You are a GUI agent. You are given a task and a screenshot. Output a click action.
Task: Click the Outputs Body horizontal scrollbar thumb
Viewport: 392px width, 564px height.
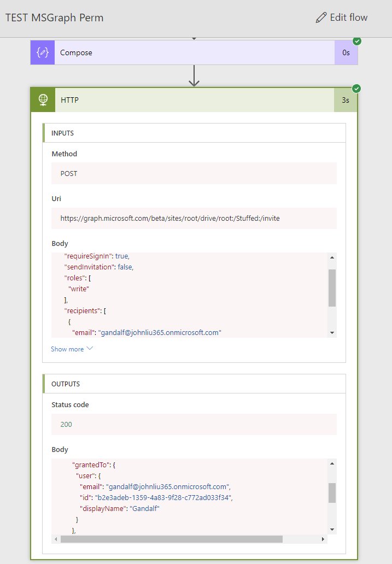(x=172, y=539)
